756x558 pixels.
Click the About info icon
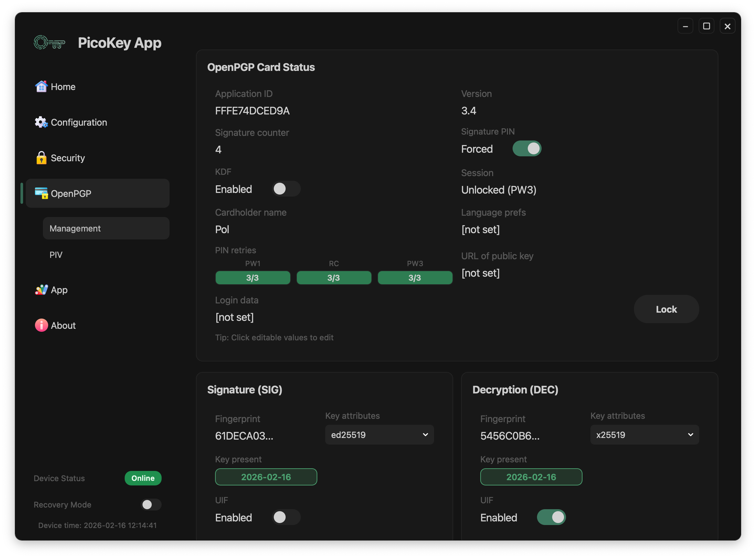41,325
